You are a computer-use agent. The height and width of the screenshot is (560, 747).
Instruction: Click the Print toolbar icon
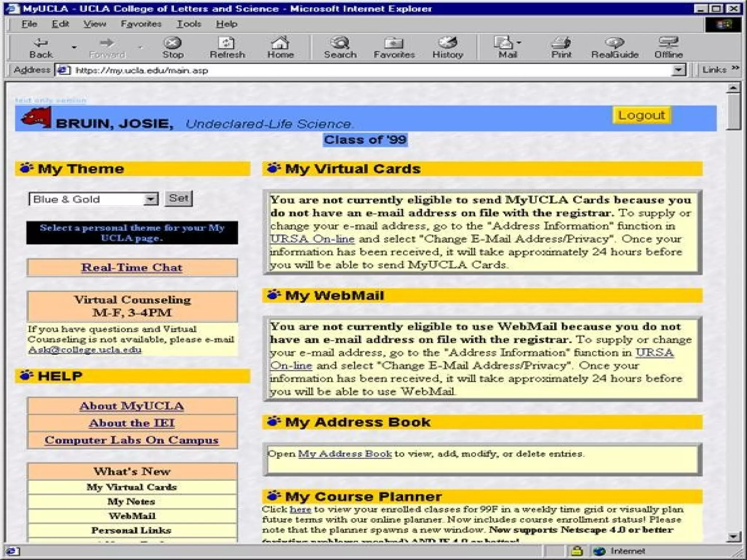click(561, 47)
